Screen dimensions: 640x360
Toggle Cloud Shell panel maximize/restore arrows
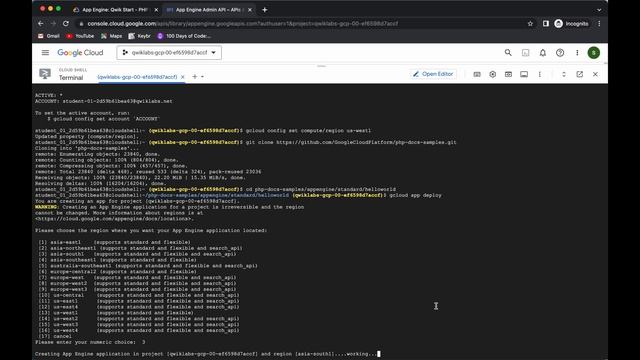(x=564, y=74)
